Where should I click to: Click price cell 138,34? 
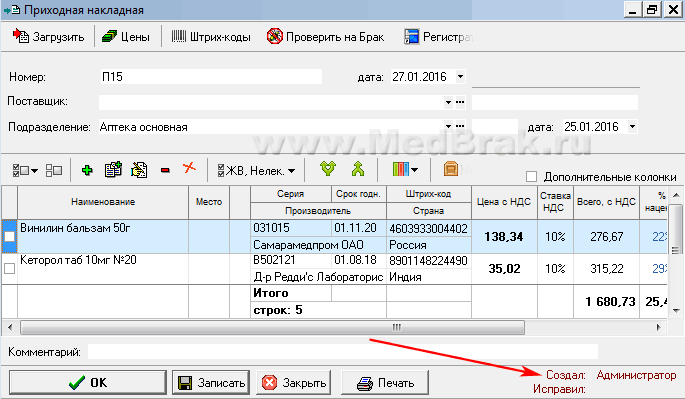(504, 236)
